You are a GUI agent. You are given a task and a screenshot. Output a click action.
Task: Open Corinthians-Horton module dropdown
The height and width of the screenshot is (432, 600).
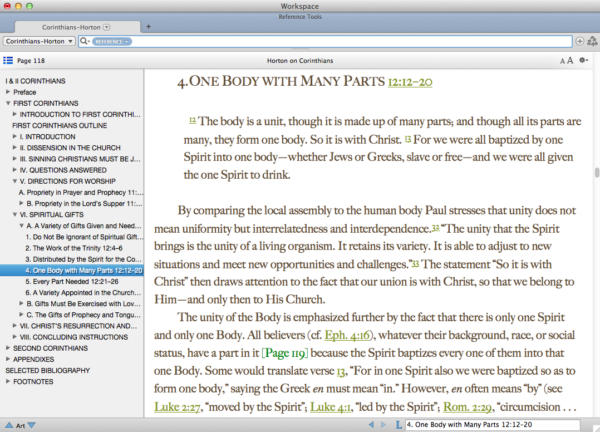39,41
